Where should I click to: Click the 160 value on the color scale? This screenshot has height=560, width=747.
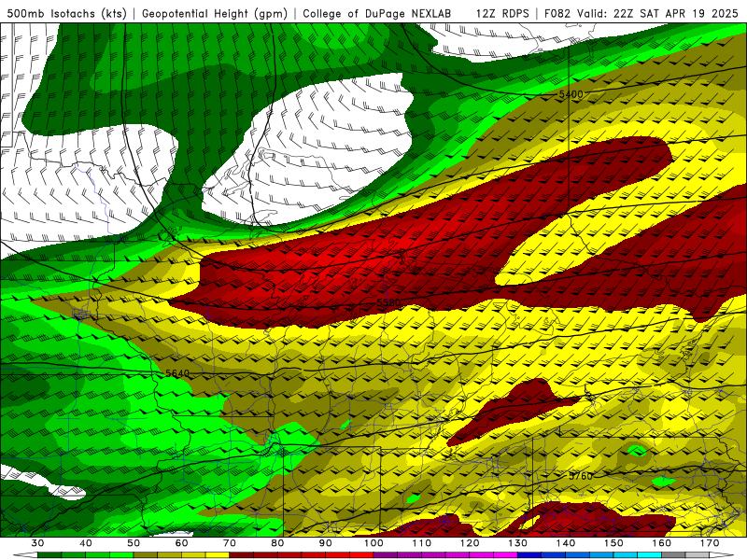(x=662, y=543)
